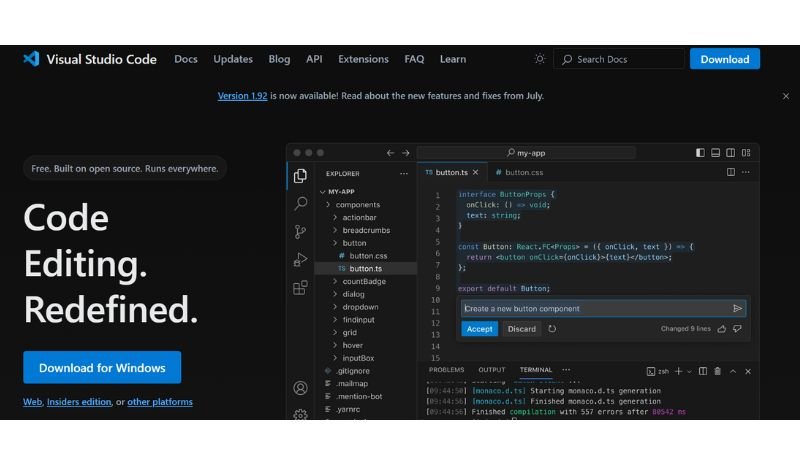Click the thumbs down feedback icon
The height and width of the screenshot is (450, 800).
pos(737,329)
